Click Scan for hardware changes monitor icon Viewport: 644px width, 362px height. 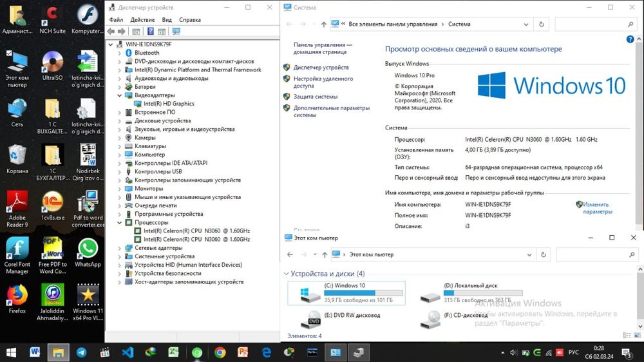pyautogui.click(x=176, y=31)
